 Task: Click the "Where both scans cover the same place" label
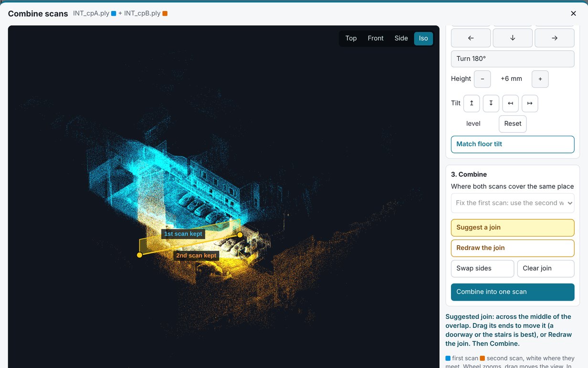513,186
